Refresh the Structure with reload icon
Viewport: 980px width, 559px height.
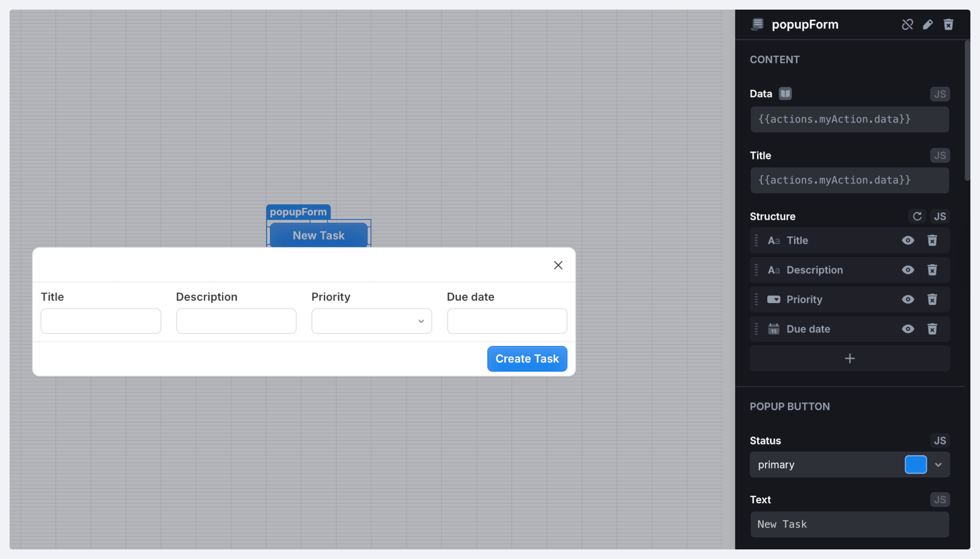click(917, 216)
